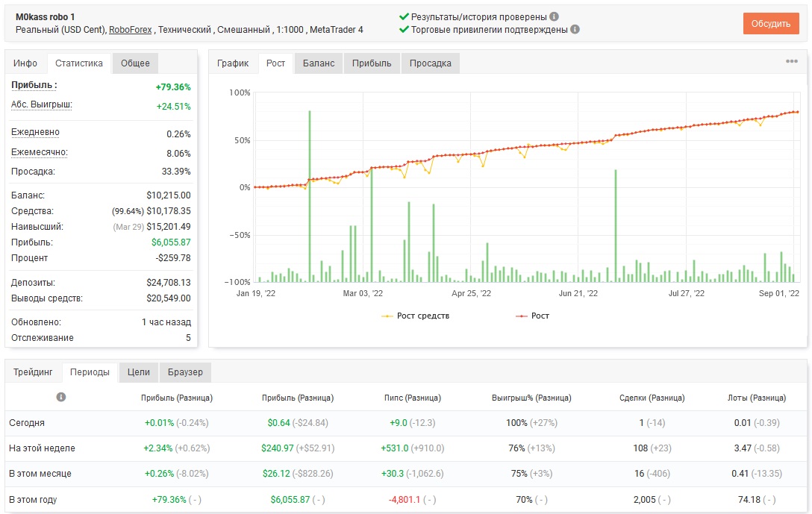Image resolution: width=812 pixels, height=514 pixels.
Task: Click the info icon in periods table header
Action: point(61,397)
